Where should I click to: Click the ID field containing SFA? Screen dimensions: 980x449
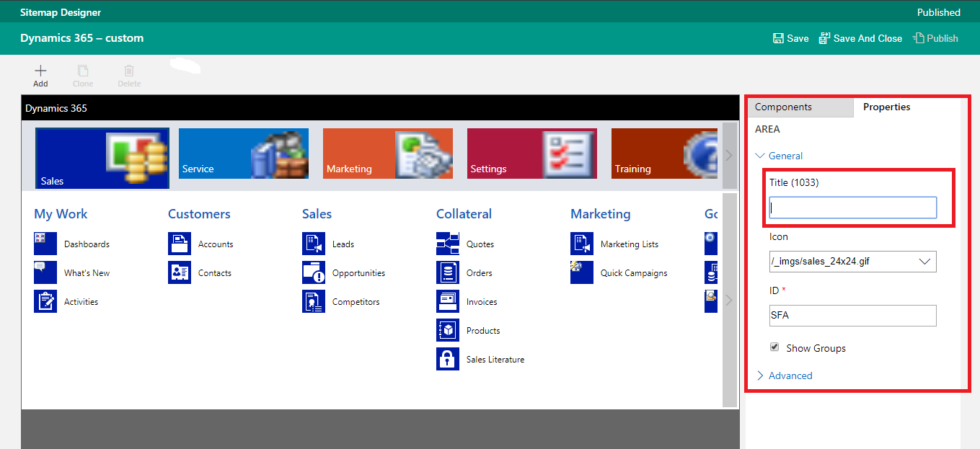point(853,316)
